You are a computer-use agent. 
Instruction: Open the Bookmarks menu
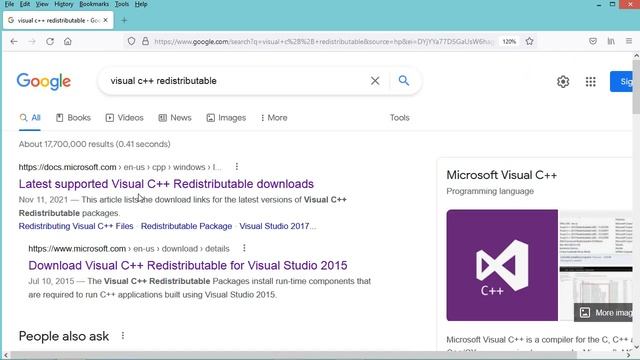pos(94,4)
